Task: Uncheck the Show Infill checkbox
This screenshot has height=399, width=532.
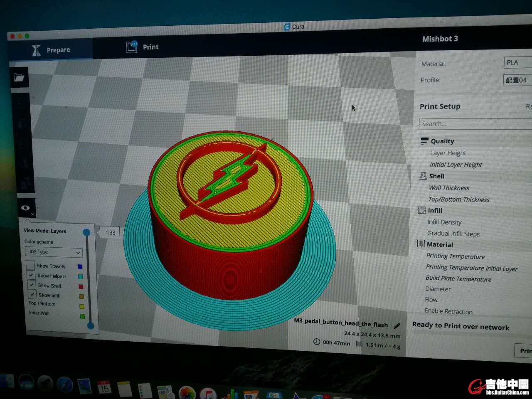Action: 32,294
